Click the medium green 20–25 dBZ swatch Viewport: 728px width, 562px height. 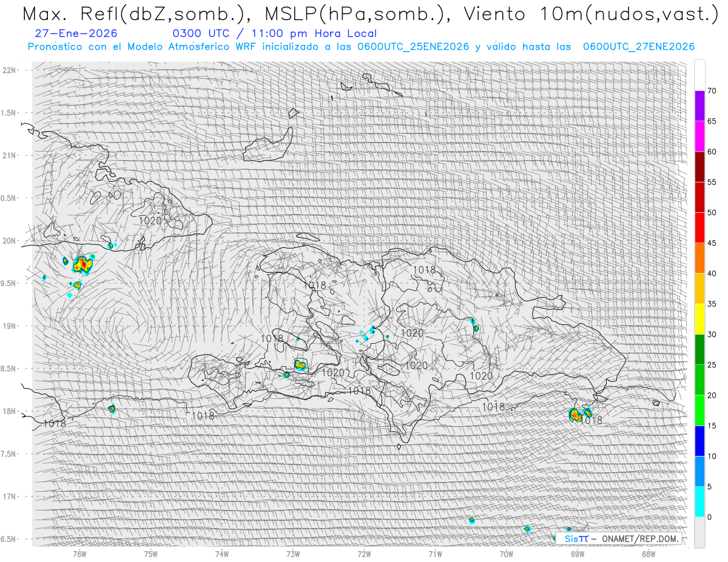699,380
